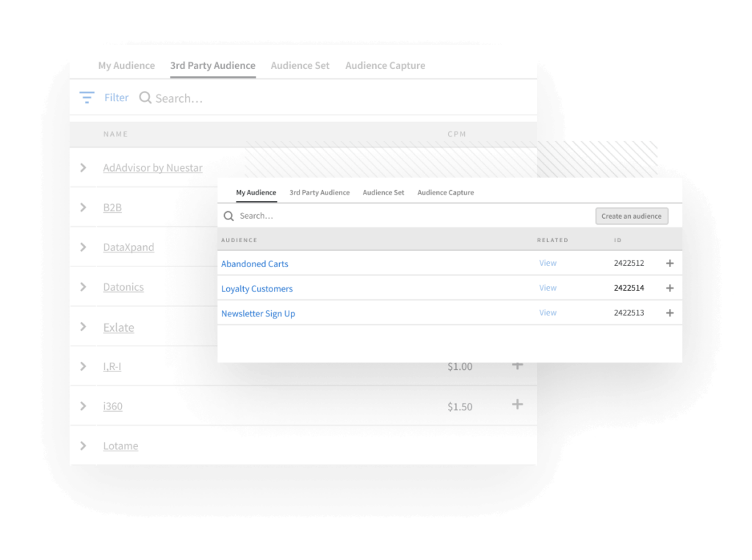Screen dimensions: 752x560
Task: Expand the Exlate provider row
Action: pyautogui.click(x=83, y=327)
